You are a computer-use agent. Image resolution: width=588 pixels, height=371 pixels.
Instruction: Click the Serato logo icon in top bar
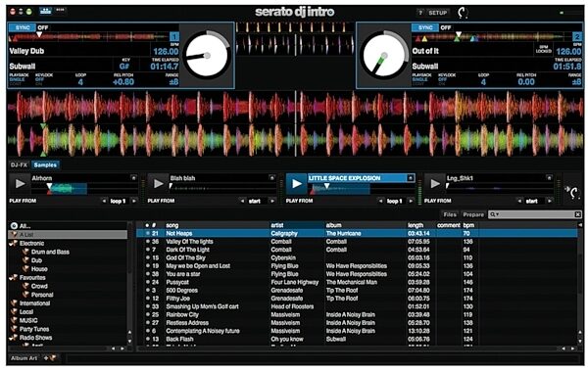pos(463,13)
